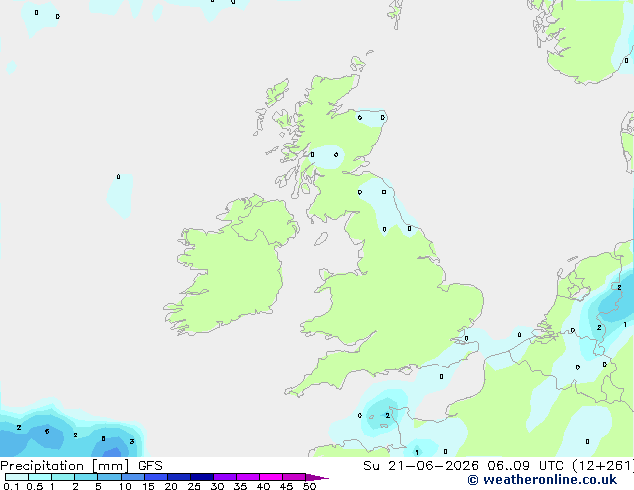Select the 2–5 mm legend swatch
This screenshot has height=490, width=634.
(86, 477)
